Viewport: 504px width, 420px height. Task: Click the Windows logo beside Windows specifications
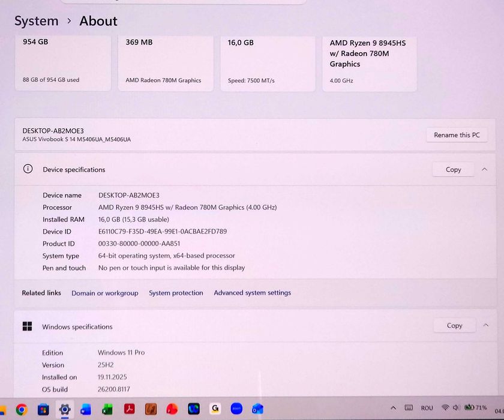28,326
